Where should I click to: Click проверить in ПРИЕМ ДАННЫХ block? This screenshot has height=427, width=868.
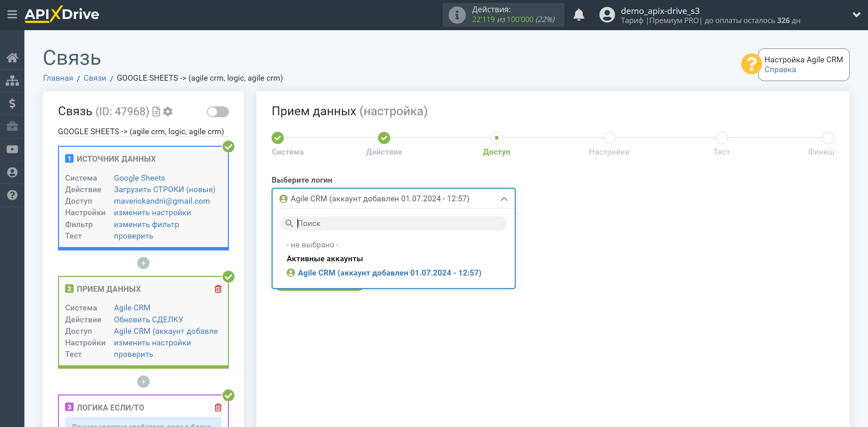pyautogui.click(x=133, y=354)
